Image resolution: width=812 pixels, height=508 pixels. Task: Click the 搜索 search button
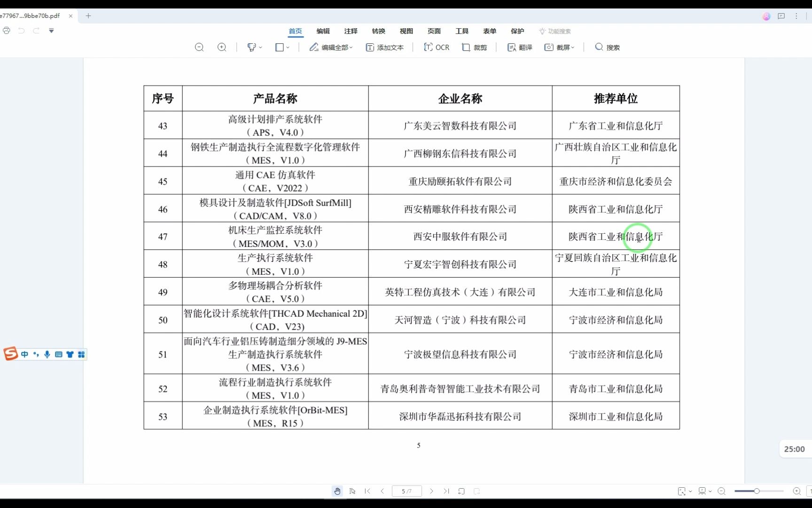(x=607, y=47)
